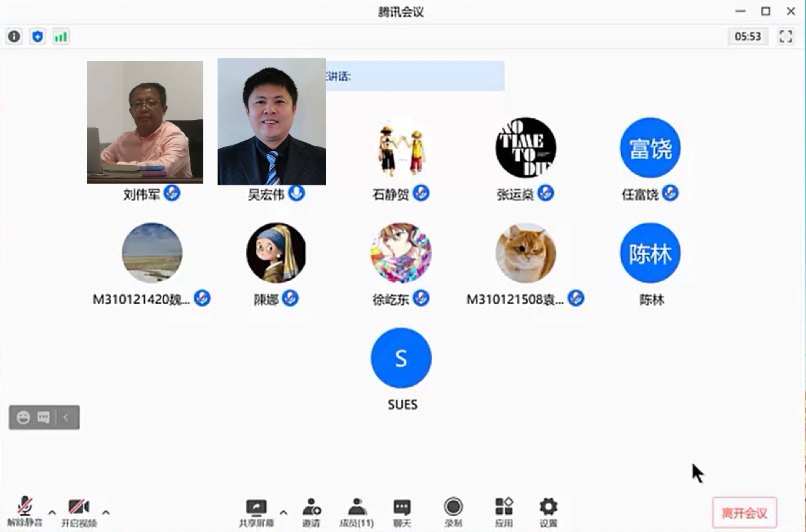
Task: Expand audio options arrow beside microphone
Action: [x=52, y=512]
